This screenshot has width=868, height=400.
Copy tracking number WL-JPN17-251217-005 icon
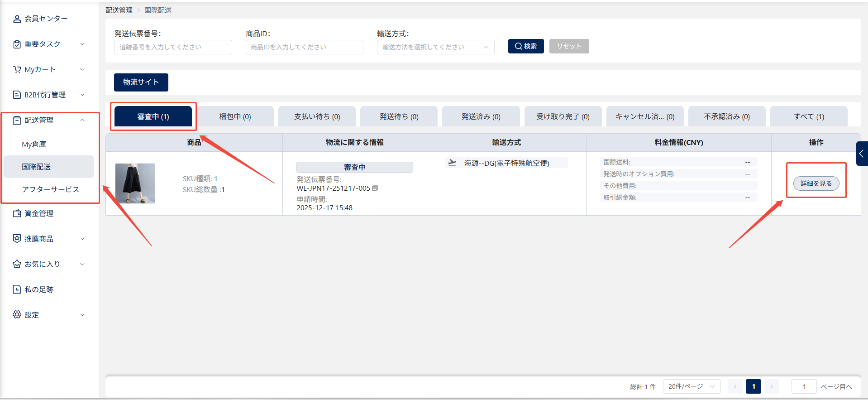pos(375,188)
